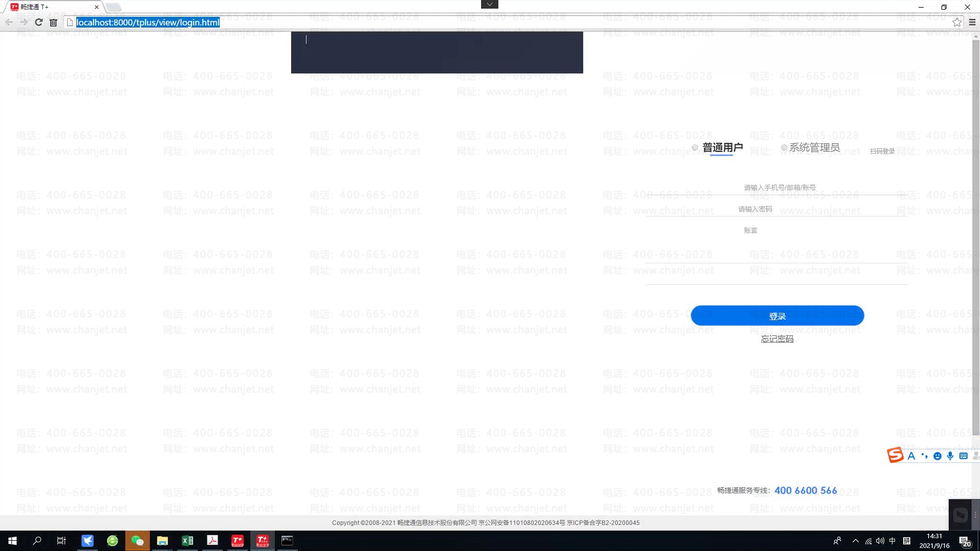The width and height of the screenshot is (980, 551).
Task: Open the first red T+ taskbar icon
Action: point(237,541)
